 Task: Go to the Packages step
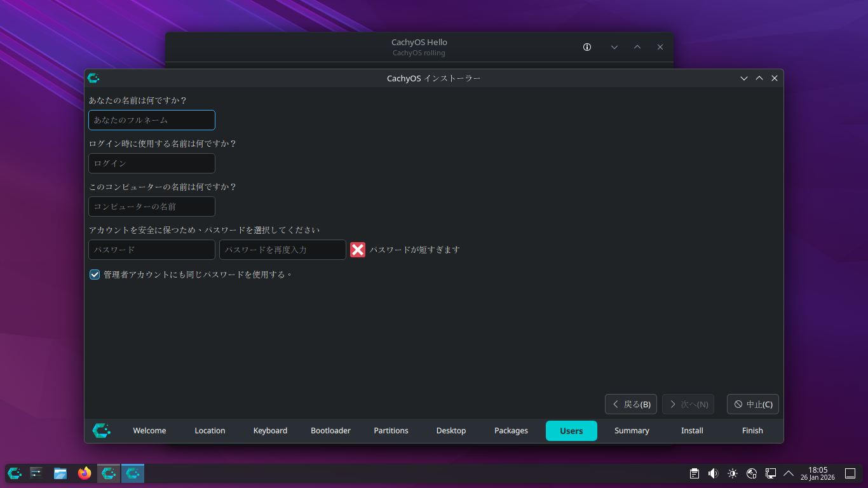click(x=511, y=431)
